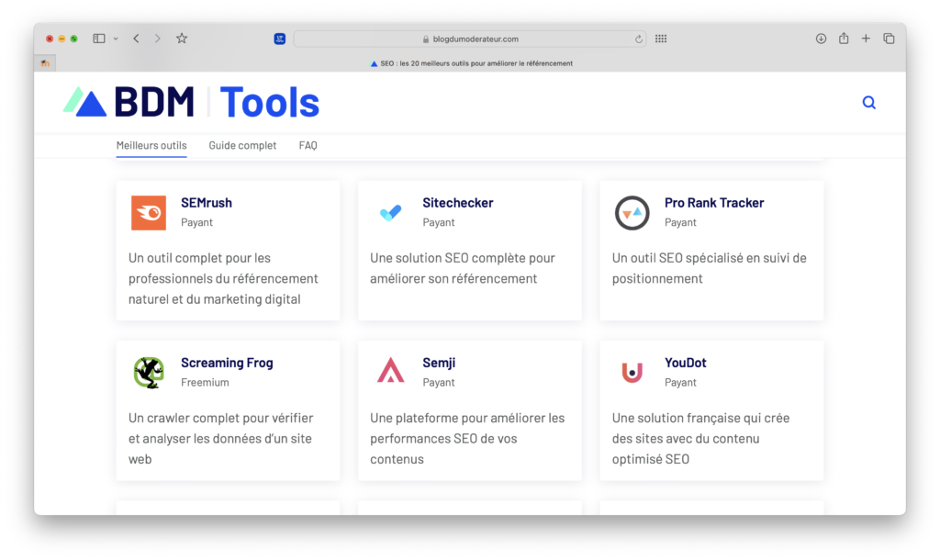Click the Payant label under Semji
Screen dimensions: 940x560
pos(439,383)
